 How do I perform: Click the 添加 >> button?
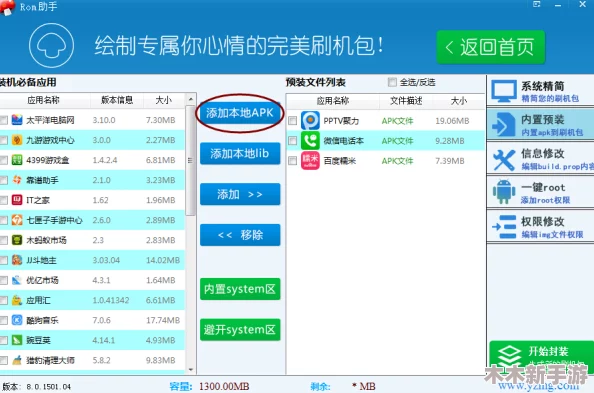coord(240,194)
